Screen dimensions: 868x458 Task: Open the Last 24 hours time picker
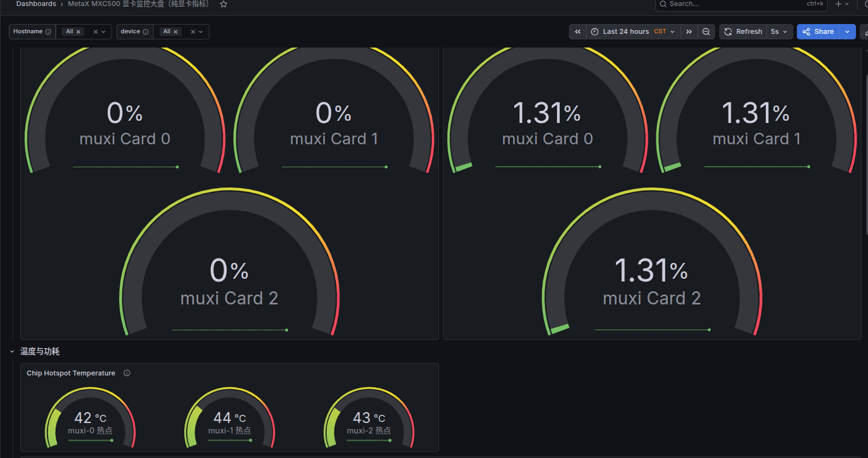click(x=632, y=32)
